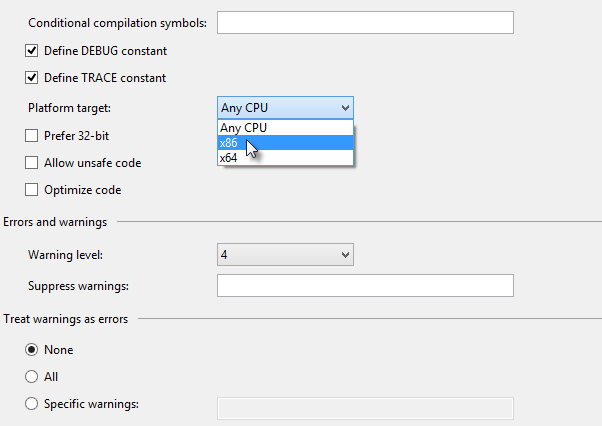Click the Warning level label text
602x426 pixels.
(x=66, y=256)
